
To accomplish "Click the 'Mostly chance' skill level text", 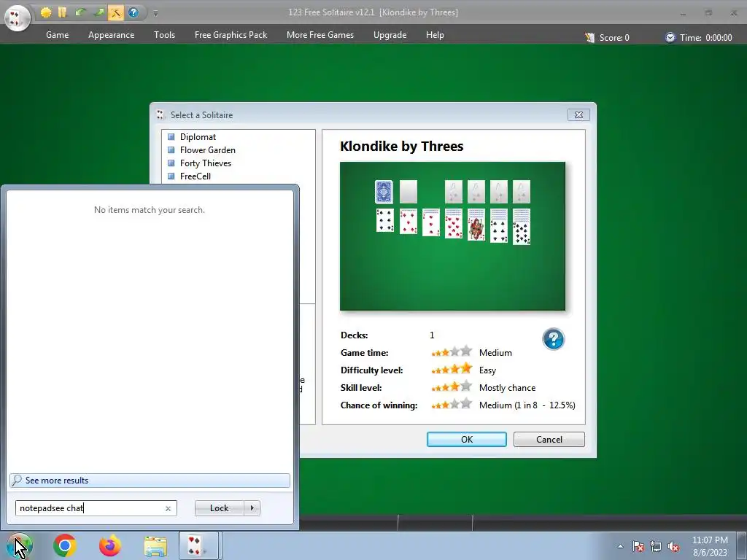I will (x=508, y=388).
